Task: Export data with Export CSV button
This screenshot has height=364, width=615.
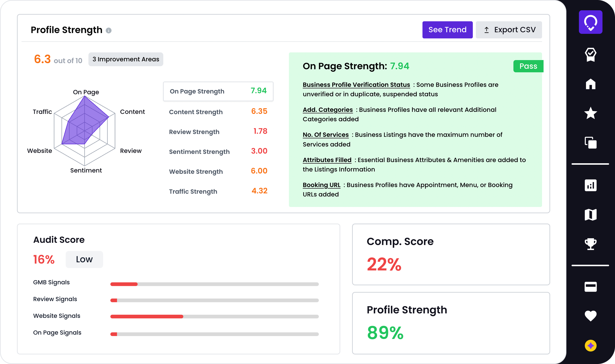Action: (x=509, y=30)
